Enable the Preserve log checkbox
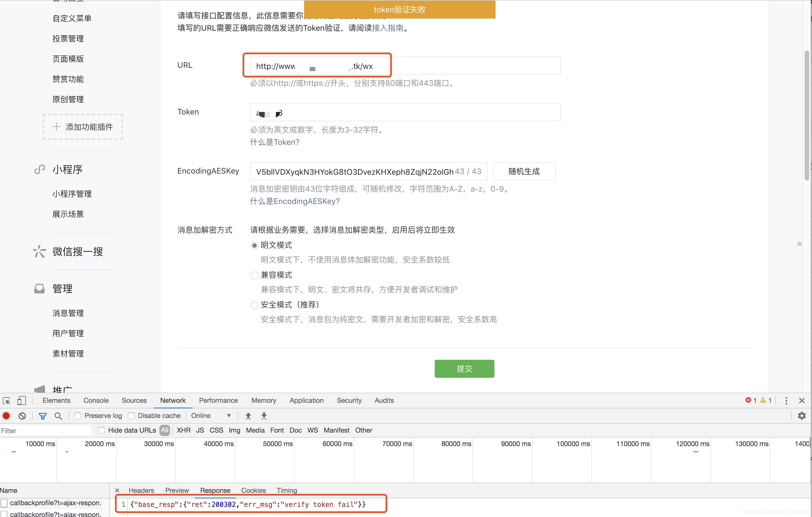The image size is (812, 517). tap(77, 416)
